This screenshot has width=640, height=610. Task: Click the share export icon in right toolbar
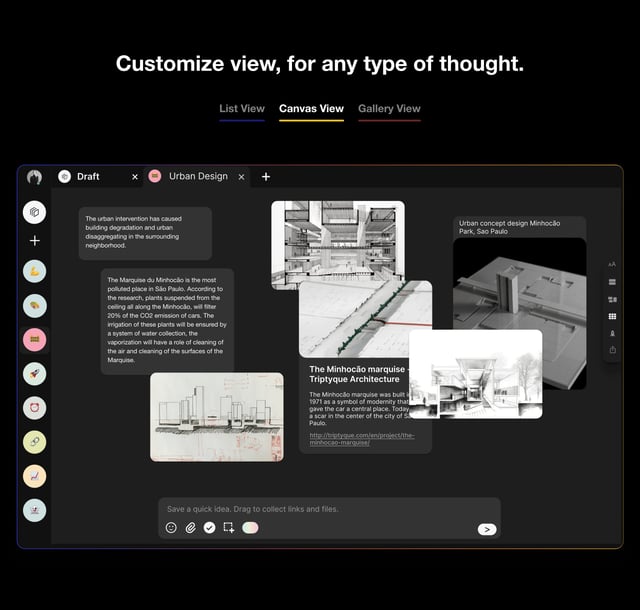612,350
